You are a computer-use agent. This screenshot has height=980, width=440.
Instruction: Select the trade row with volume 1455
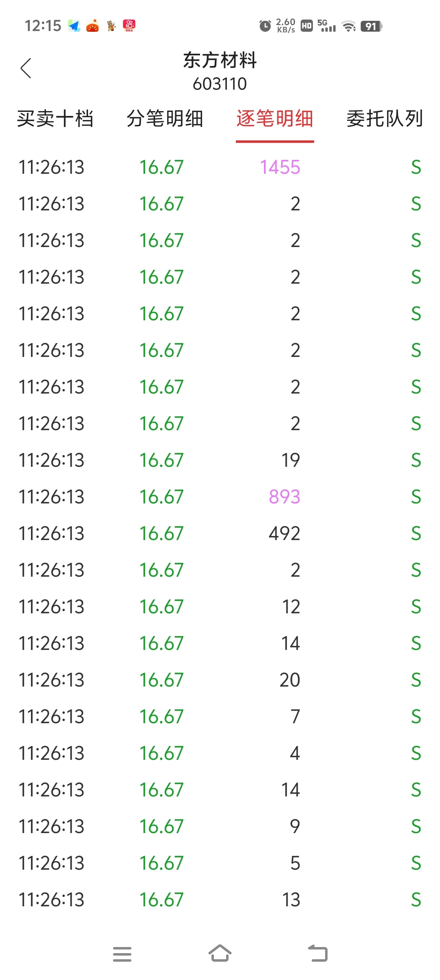[x=220, y=167]
